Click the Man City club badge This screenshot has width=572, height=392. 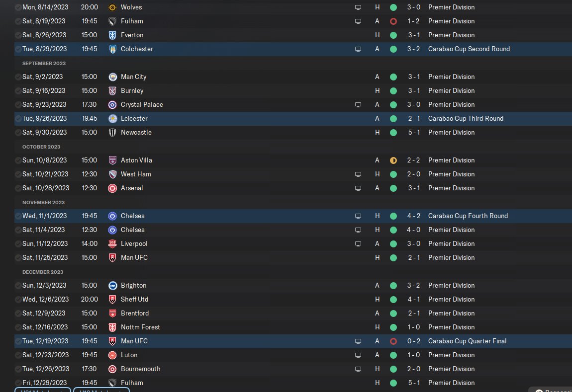[112, 77]
